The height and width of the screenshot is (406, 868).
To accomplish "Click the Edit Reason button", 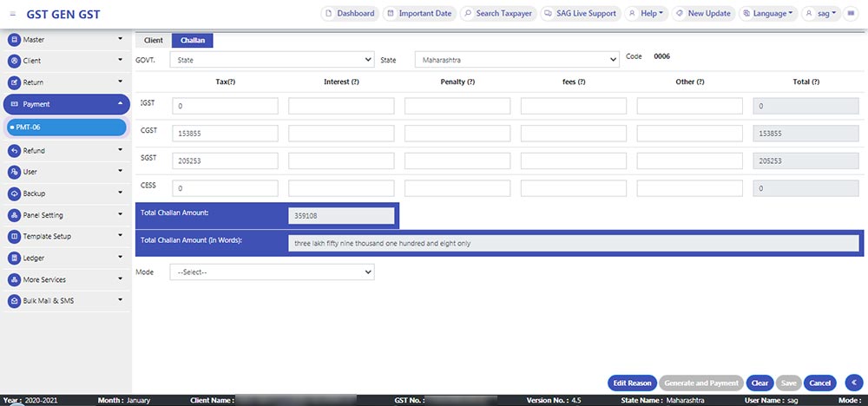I will 632,383.
